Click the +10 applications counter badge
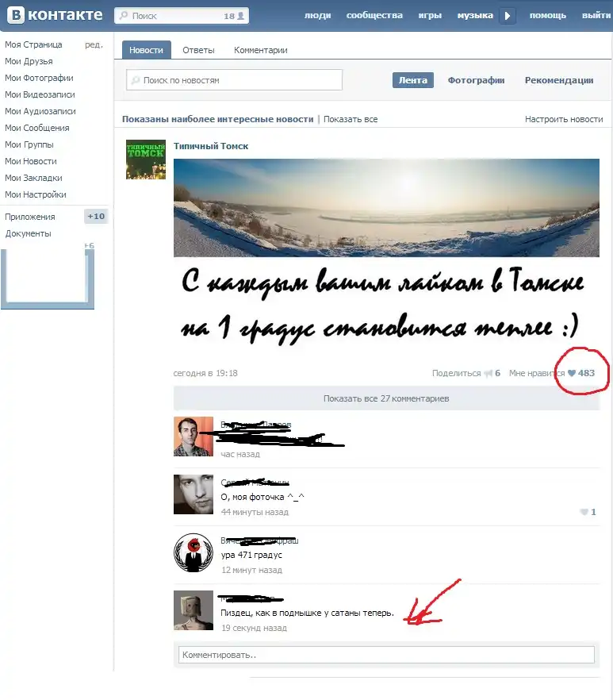 pos(95,217)
